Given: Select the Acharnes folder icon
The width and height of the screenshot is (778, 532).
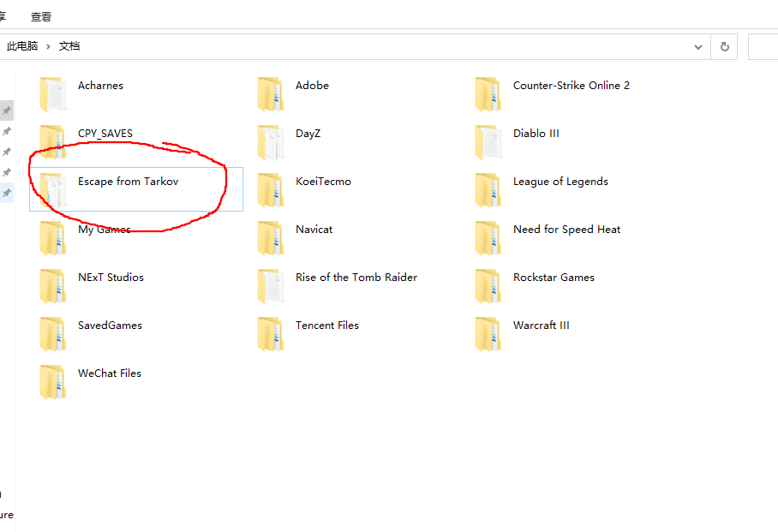Looking at the screenshot, I should coord(53,94).
